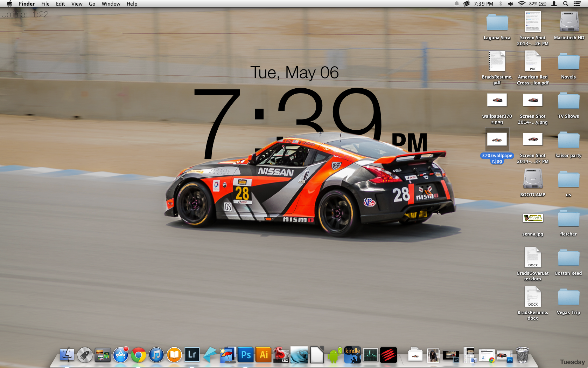
Task: Open iBooks from the dock
Action: tap(174, 355)
